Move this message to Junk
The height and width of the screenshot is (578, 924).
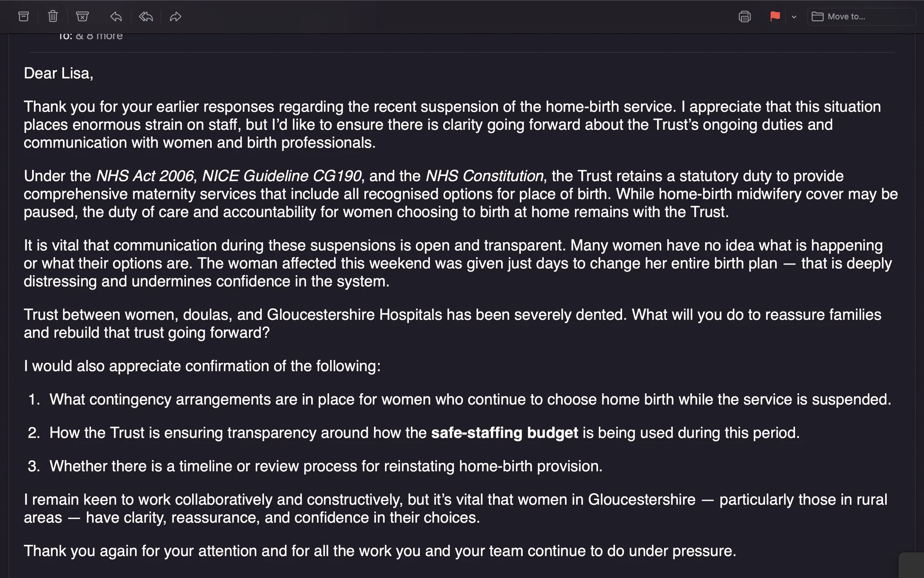[x=82, y=16]
